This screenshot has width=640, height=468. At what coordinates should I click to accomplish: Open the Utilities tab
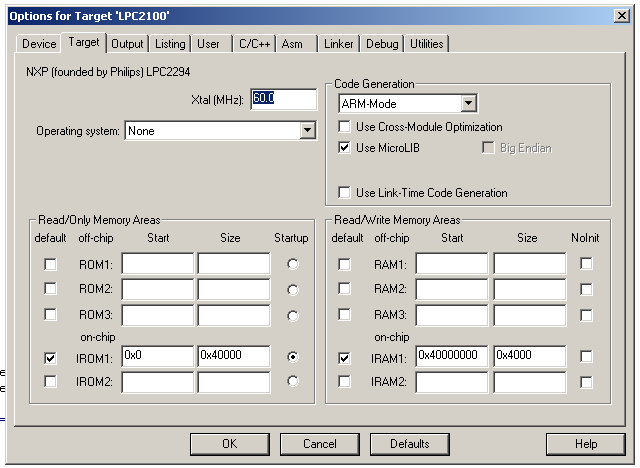[x=427, y=44]
